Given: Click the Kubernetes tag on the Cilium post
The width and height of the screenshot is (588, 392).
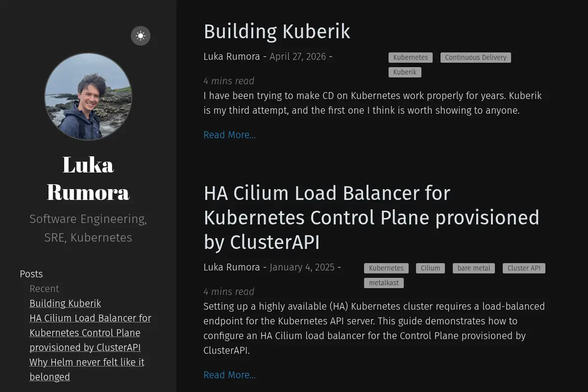Looking at the screenshot, I should click(386, 268).
